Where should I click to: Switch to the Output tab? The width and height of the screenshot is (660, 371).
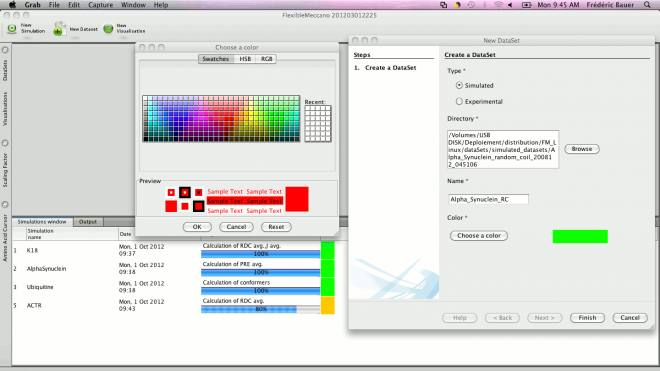[88, 222]
